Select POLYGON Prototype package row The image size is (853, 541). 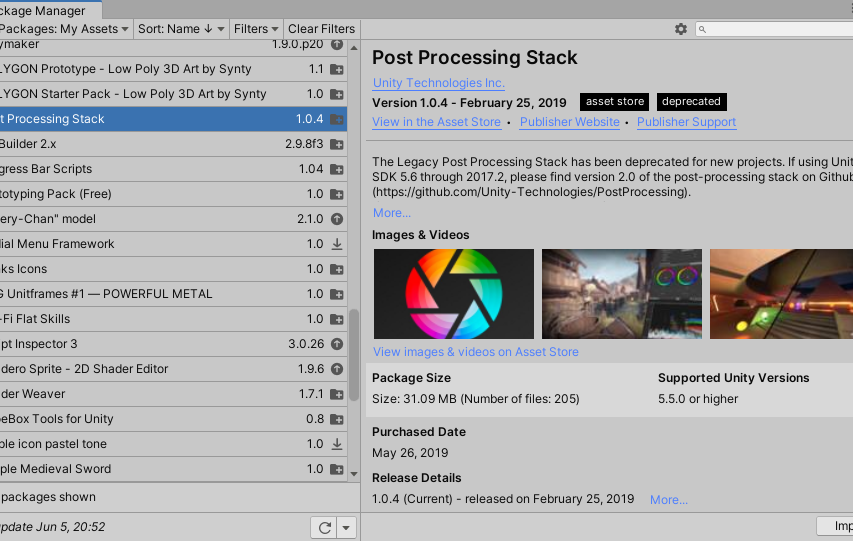tap(173, 69)
